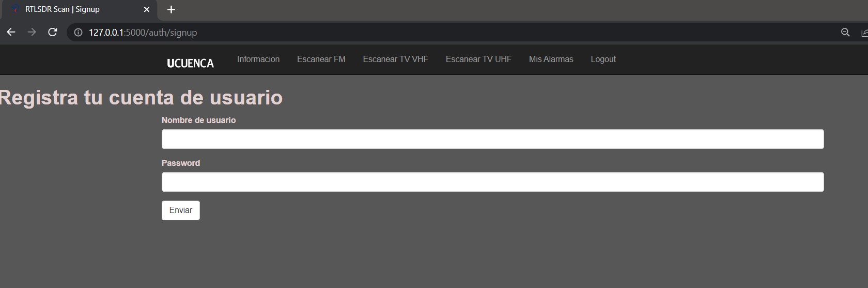Reload the signup page
This screenshot has width=868, height=288.
(x=52, y=32)
